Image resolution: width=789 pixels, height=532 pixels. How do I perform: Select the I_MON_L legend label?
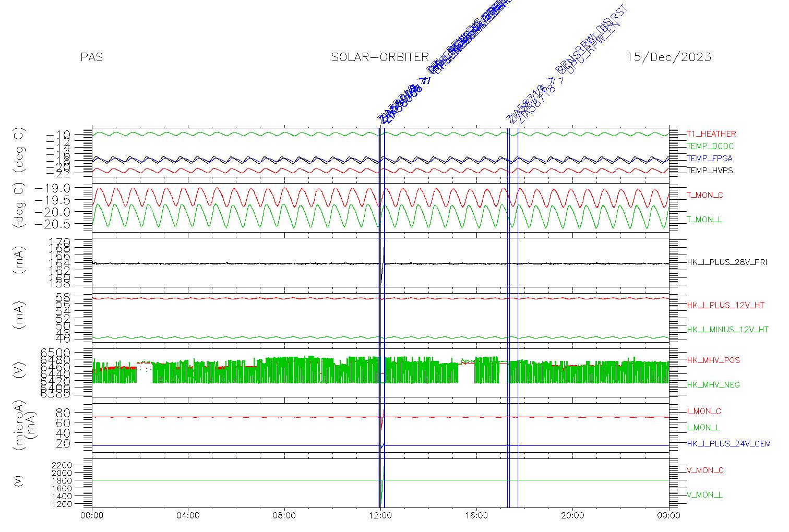703,428
